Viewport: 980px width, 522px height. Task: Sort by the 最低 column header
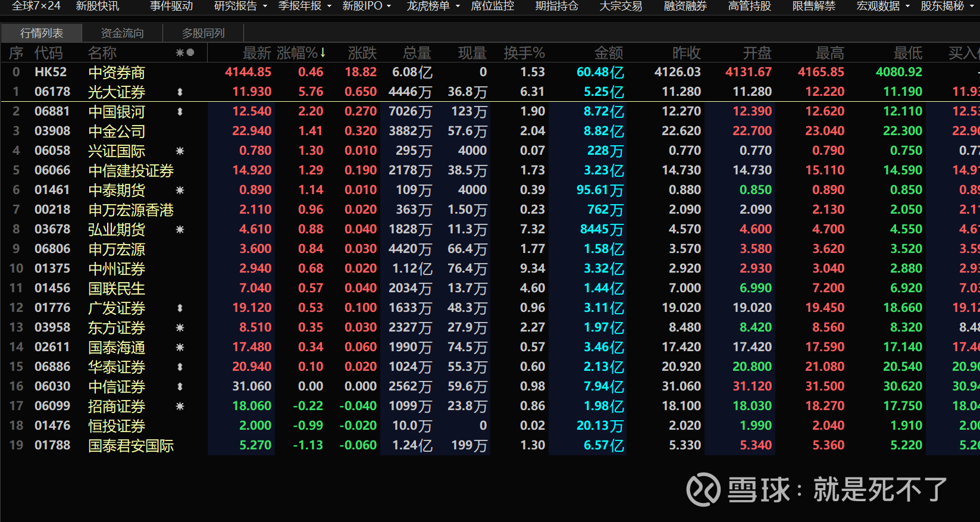click(909, 53)
